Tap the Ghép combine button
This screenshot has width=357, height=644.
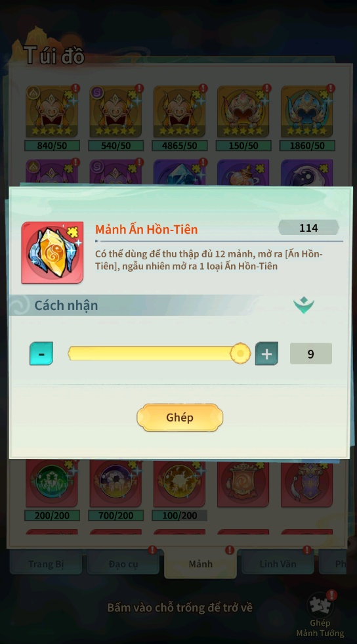pyautogui.click(x=180, y=418)
